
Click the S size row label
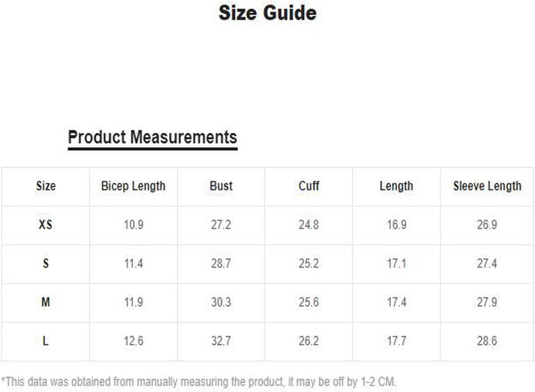(x=45, y=263)
